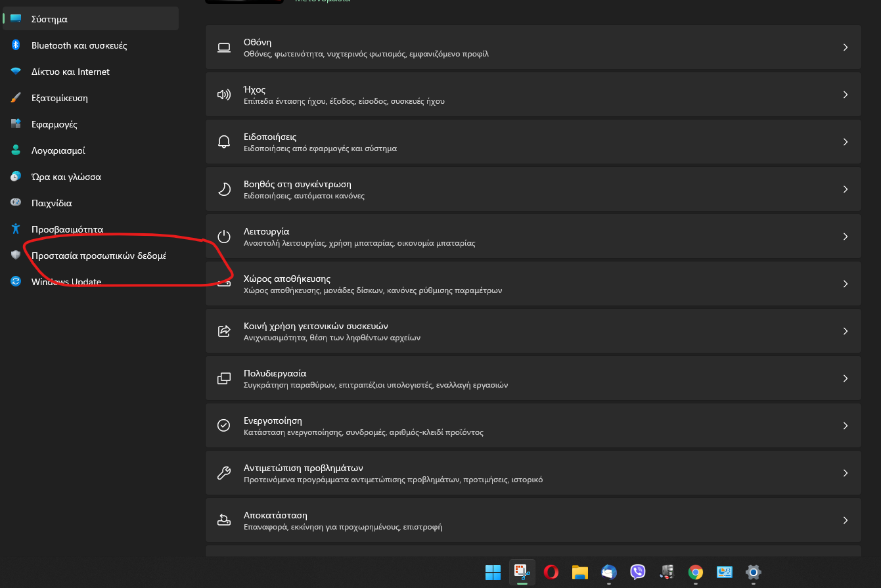Image resolution: width=881 pixels, height=588 pixels.
Task: Click the Κοινή χρήση share icon
Action: tap(224, 331)
